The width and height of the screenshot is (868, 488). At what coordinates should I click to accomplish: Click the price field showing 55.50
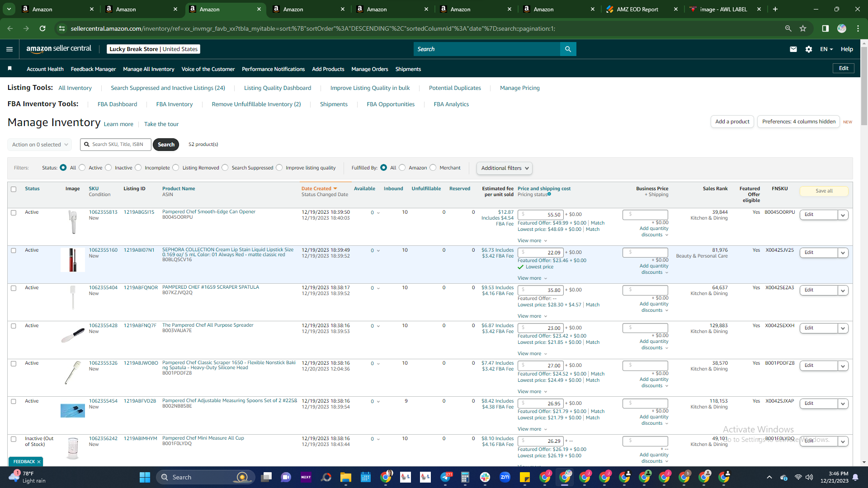click(x=542, y=215)
